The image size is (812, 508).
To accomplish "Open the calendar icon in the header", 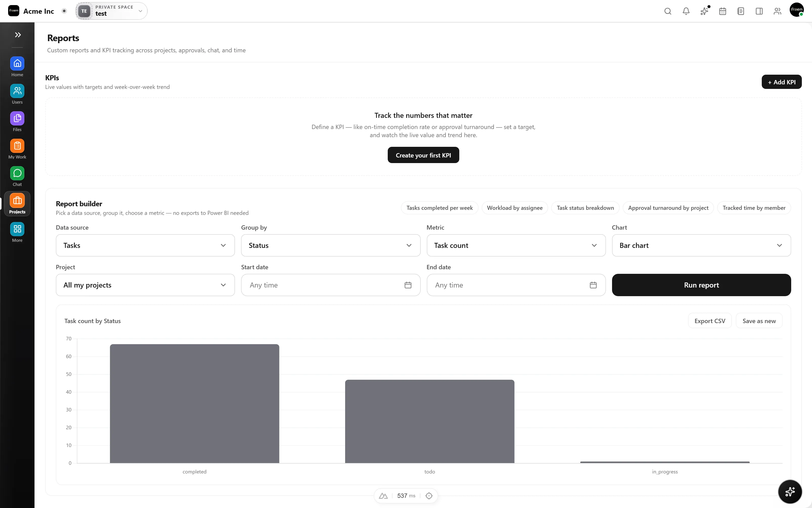I will click(x=722, y=11).
